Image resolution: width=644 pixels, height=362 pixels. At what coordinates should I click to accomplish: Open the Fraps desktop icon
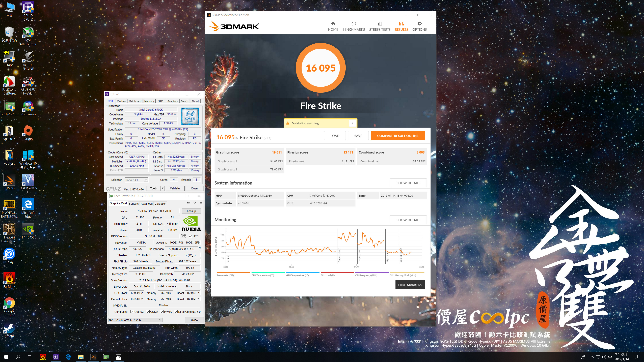[9, 59]
